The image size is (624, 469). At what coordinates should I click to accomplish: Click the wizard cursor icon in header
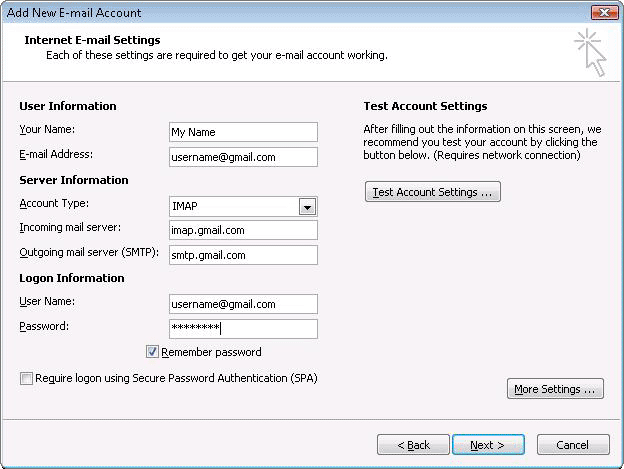[x=591, y=52]
